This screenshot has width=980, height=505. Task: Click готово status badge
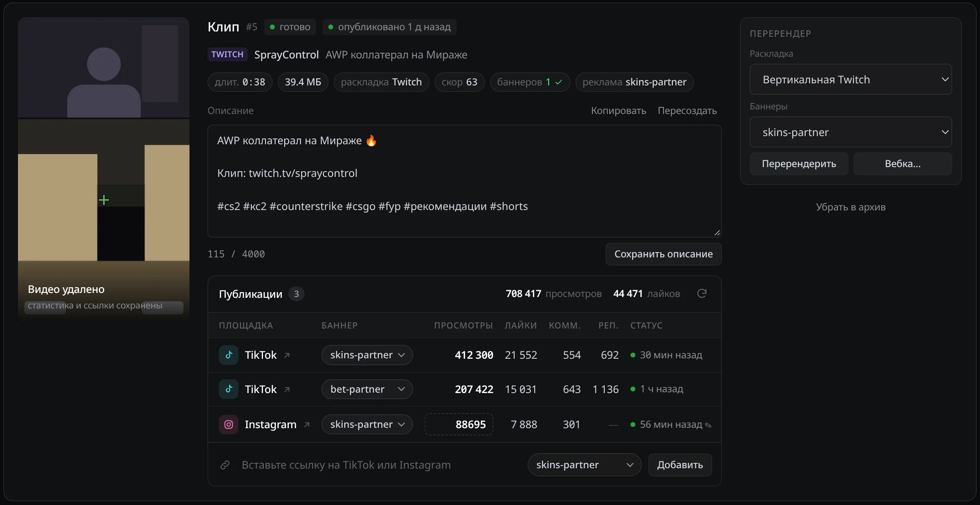[290, 27]
